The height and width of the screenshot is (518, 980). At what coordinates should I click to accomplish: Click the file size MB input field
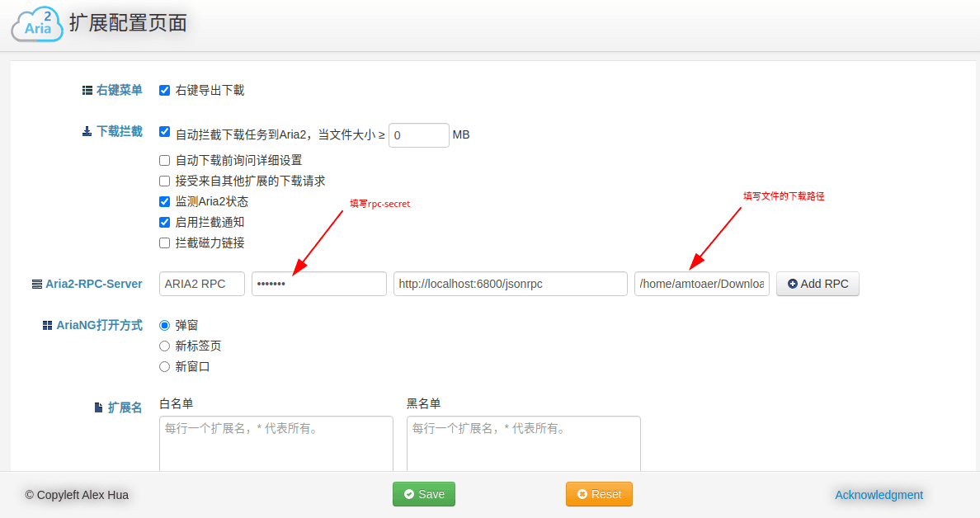point(419,135)
